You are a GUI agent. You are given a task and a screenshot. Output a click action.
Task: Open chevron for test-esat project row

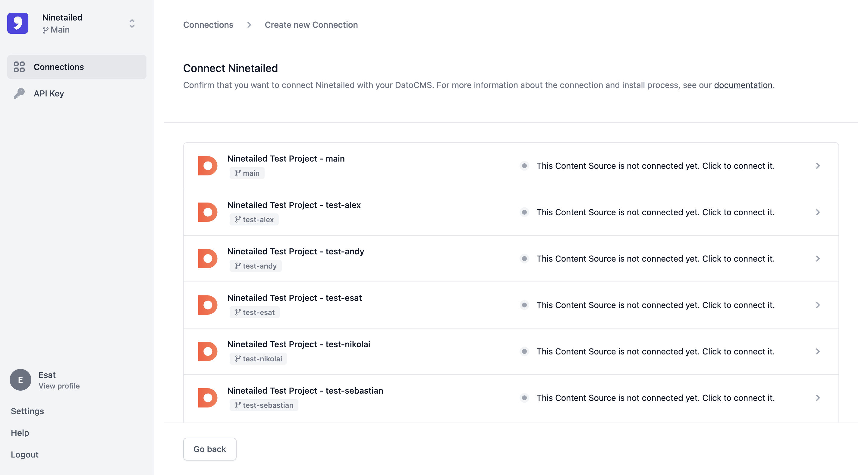coord(818,305)
